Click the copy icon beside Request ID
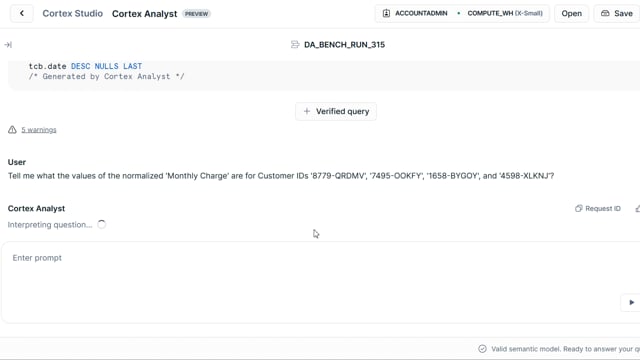This screenshot has height=360, width=640. pos(578,209)
